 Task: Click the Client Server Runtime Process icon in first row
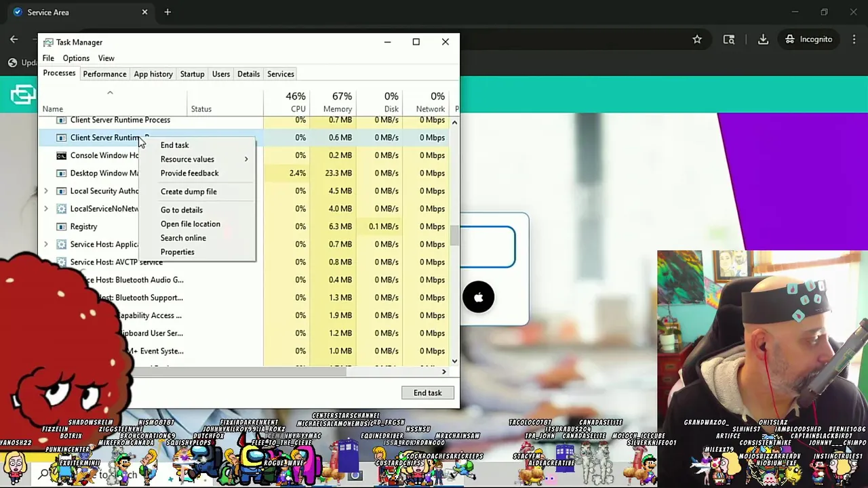[x=61, y=120]
